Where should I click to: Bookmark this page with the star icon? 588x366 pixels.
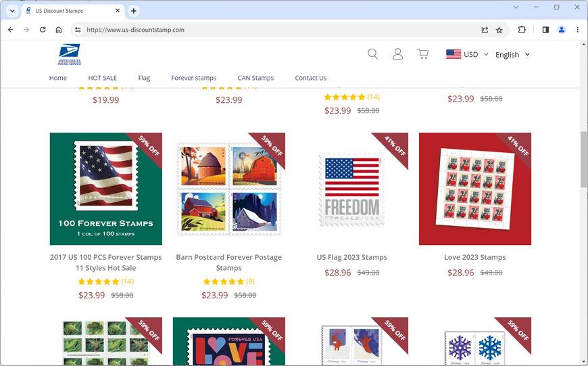tap(499, 30)
